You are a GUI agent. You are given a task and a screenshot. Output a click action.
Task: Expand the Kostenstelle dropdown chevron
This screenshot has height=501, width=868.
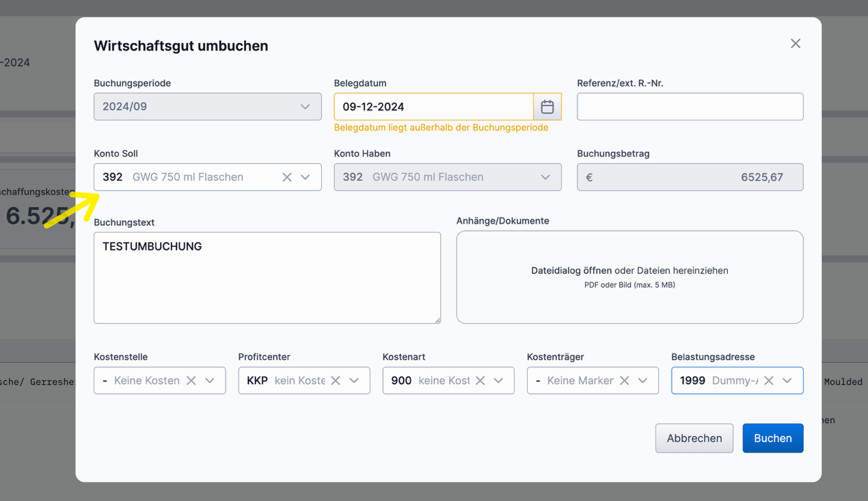(210, 381)
